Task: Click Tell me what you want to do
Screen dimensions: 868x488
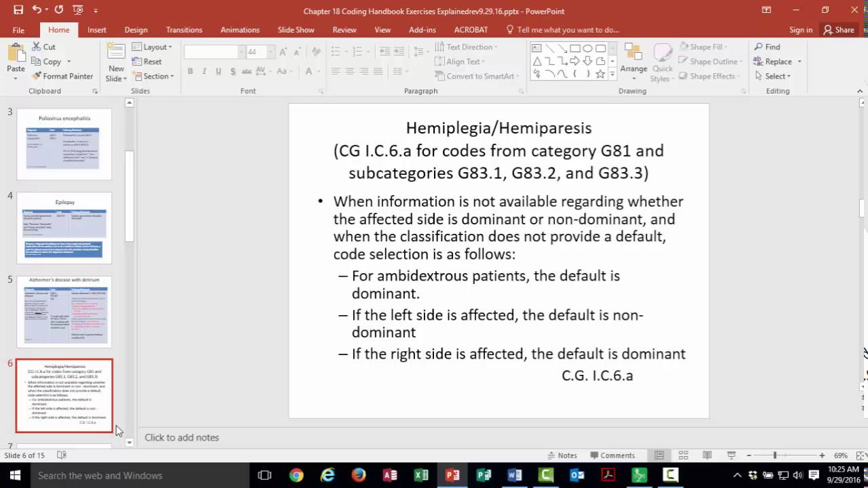Action: [x=563, y=30]
